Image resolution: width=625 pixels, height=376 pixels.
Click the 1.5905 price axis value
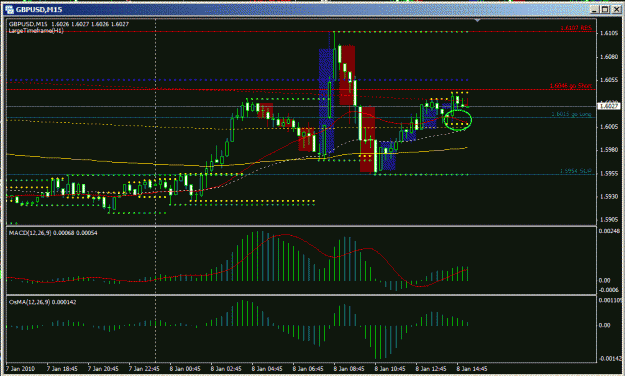tap(609, 220)
